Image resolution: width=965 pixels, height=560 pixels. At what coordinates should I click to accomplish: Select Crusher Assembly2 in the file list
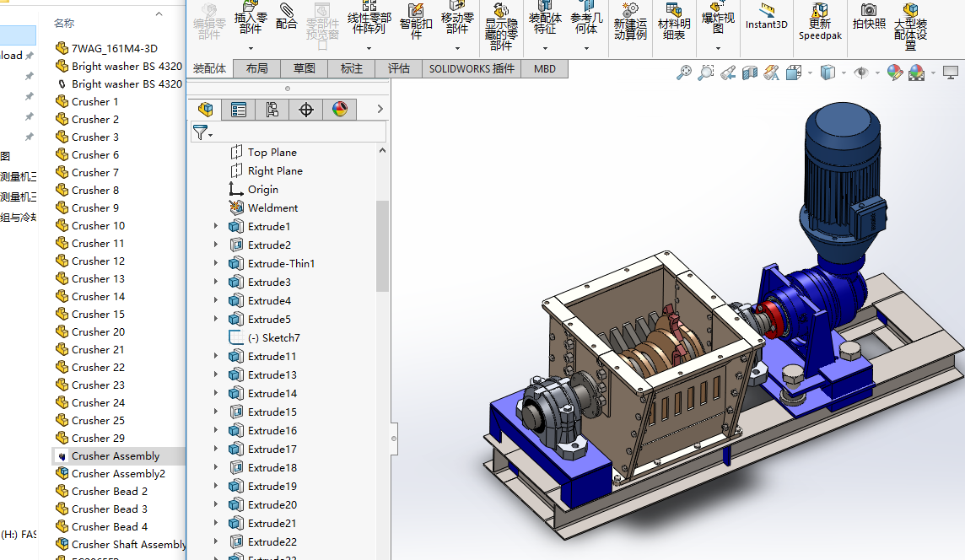[x=117, y=473]
